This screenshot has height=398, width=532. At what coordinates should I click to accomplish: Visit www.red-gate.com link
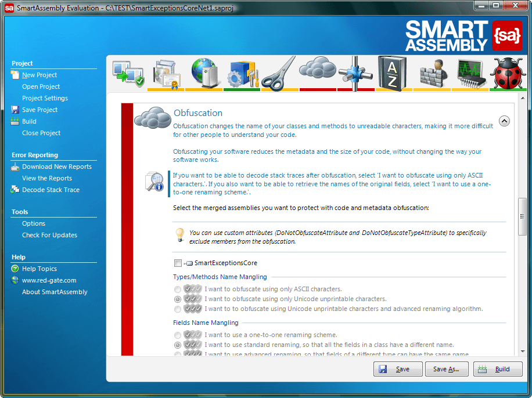click(49, 280)
